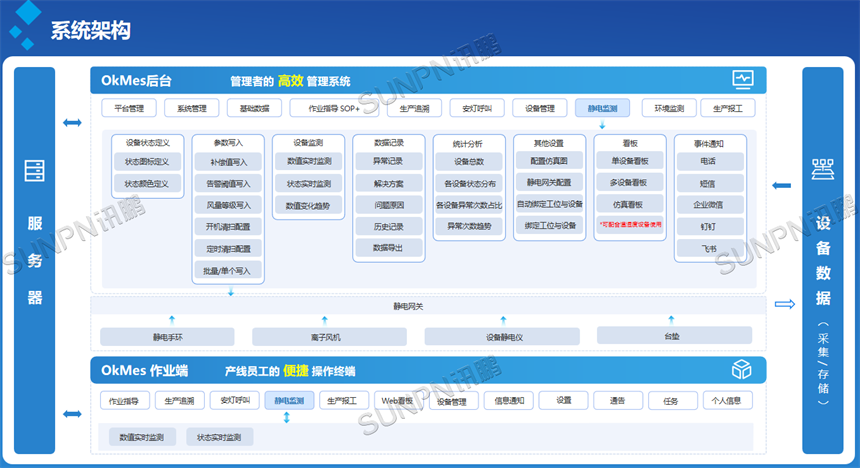Click the cube icon in OkMes 作业端 header
The height and width of the screenshot is (468, 860).
click(x=742, y=369)
